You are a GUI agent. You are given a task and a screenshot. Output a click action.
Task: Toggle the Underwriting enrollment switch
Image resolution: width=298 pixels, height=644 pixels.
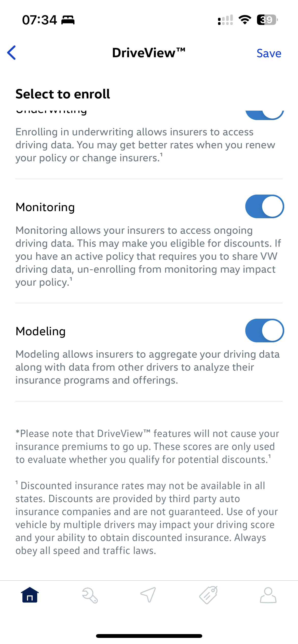point(264,114)
